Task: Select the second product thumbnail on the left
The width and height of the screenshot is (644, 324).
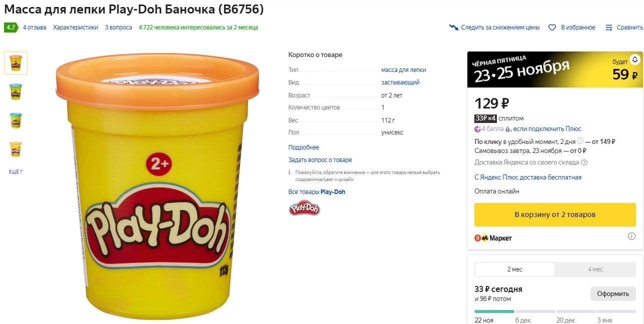Action: point(15,91)
